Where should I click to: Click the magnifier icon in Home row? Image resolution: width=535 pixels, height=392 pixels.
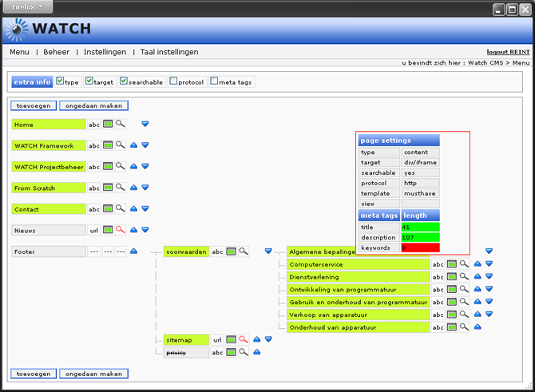(x=120, y=124)
